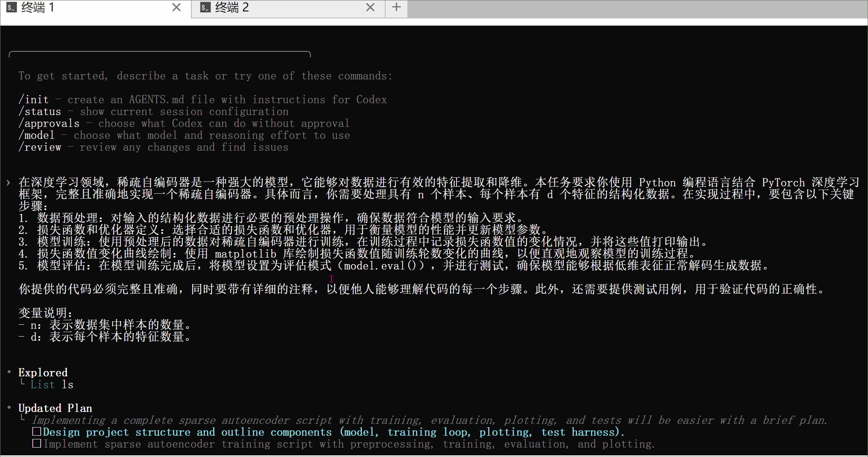
Task: Click the prompt chevron before the Chinese task
Action: [9, 183]
